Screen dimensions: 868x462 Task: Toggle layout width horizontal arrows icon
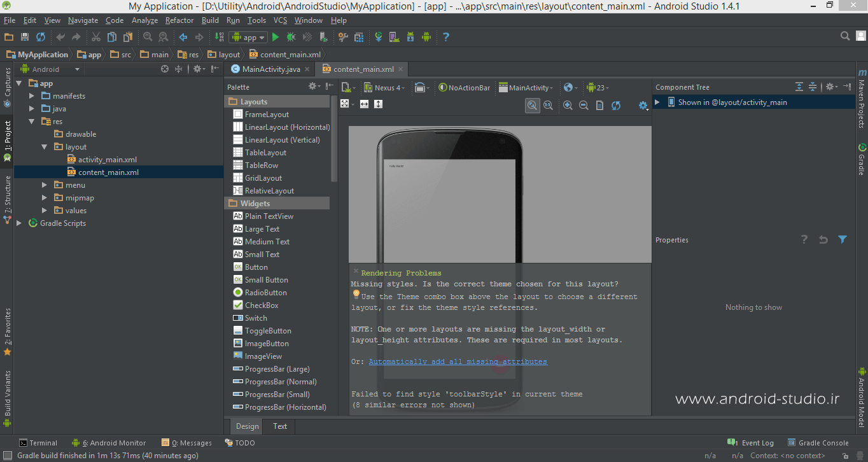pos(364,104)
